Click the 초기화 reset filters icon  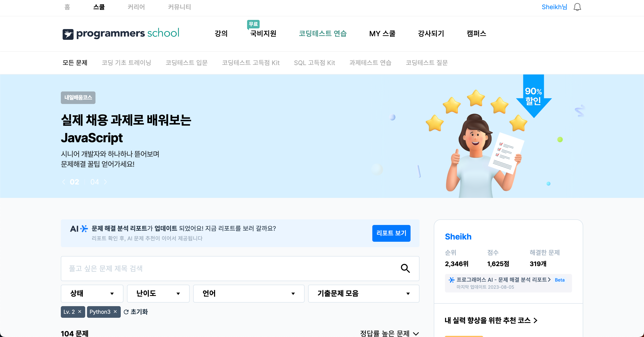[126, 312]
